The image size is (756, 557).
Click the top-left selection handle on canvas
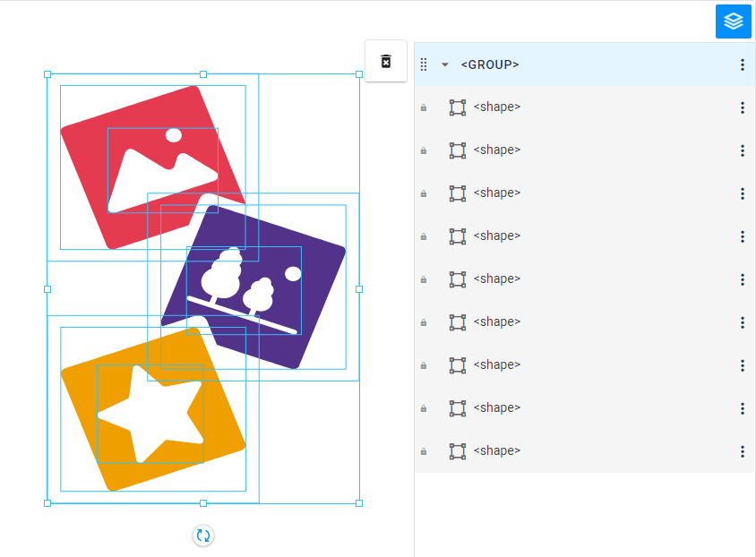[x=47, y=74]
